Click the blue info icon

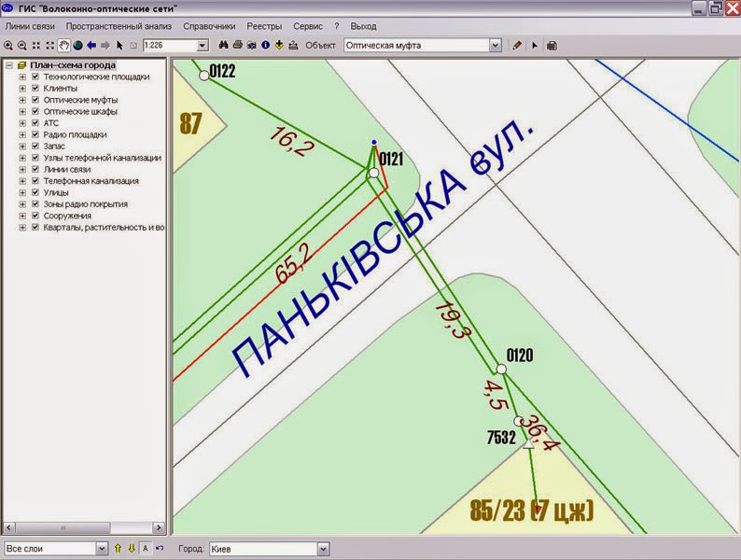click(x=266, y=45)
